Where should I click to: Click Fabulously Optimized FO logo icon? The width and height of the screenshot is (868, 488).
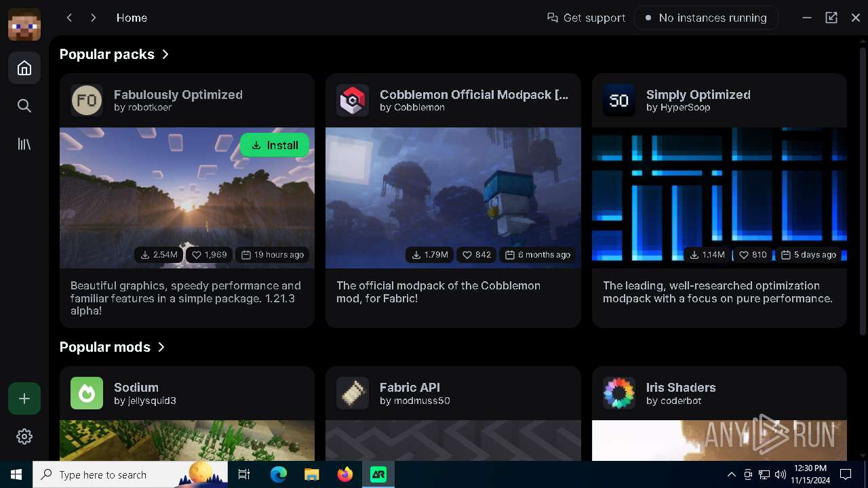(87, 100)
